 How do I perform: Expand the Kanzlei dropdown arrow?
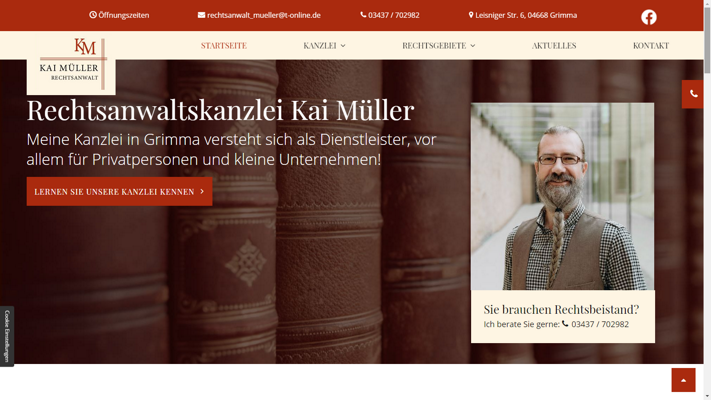pos(343,46)
